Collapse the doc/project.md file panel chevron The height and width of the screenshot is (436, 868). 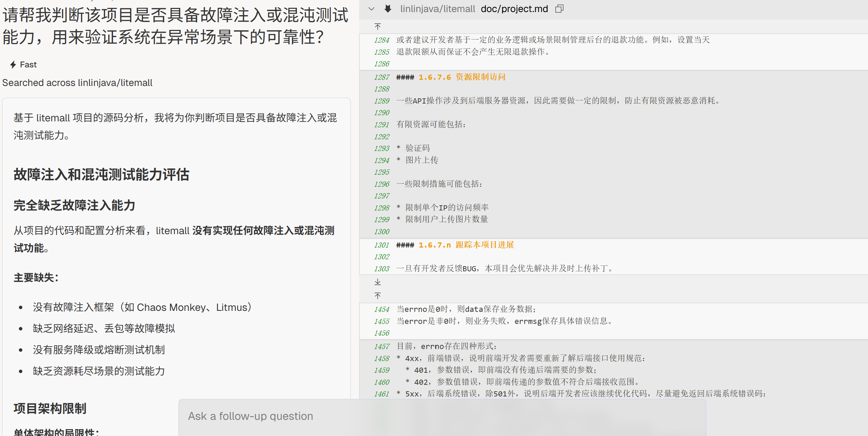pyautogui.click(x=371, y=9)
